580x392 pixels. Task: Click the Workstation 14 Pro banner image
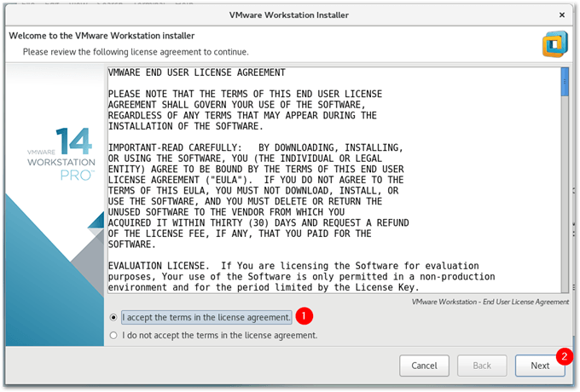(55, 205)
